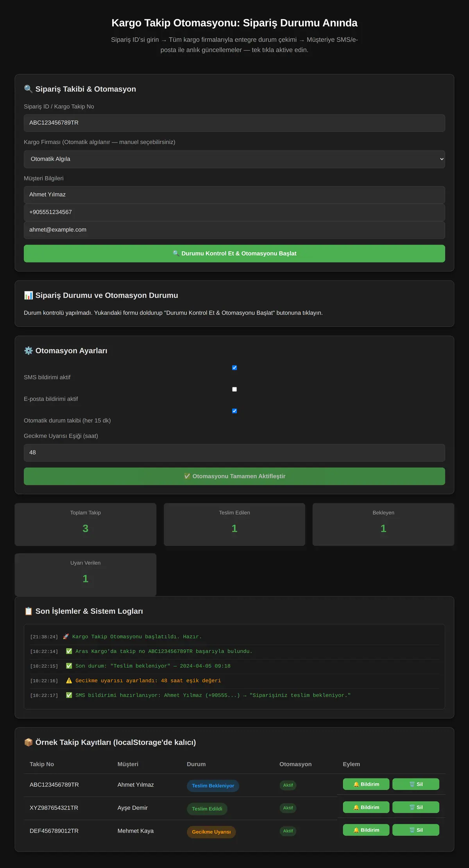
Task: Send Bildirim for Ayşe Demir's record
Action: (x=366, y=807)
